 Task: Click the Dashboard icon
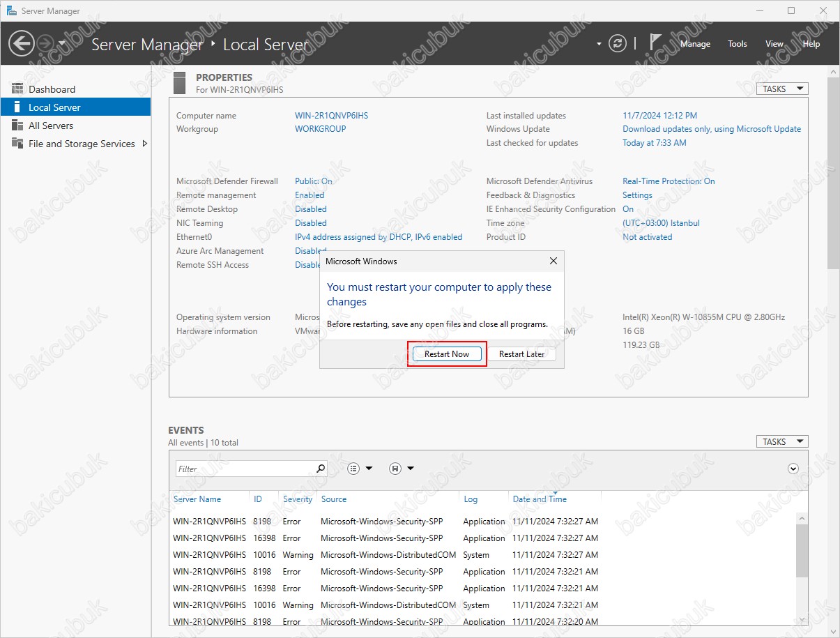click(17, 89)
